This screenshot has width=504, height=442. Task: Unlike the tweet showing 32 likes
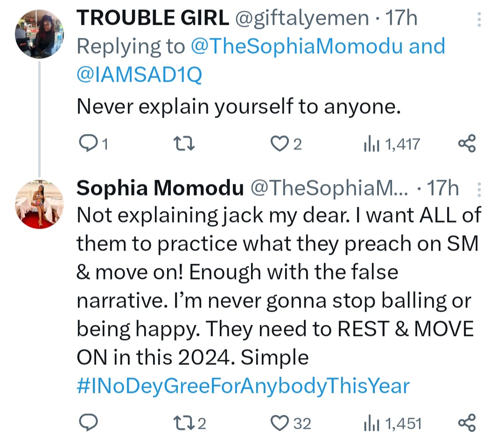[x=281, y=423]
